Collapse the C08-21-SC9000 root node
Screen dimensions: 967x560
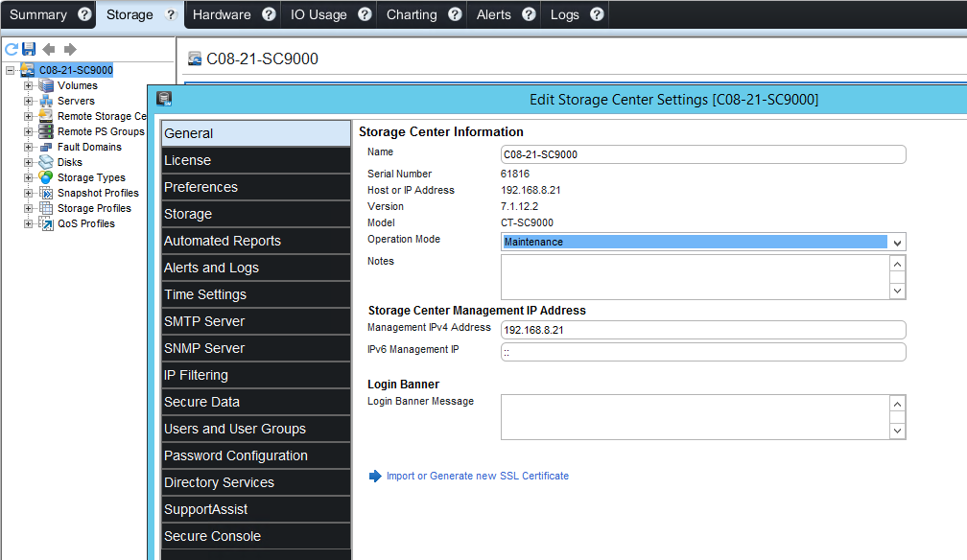[11, 70]
